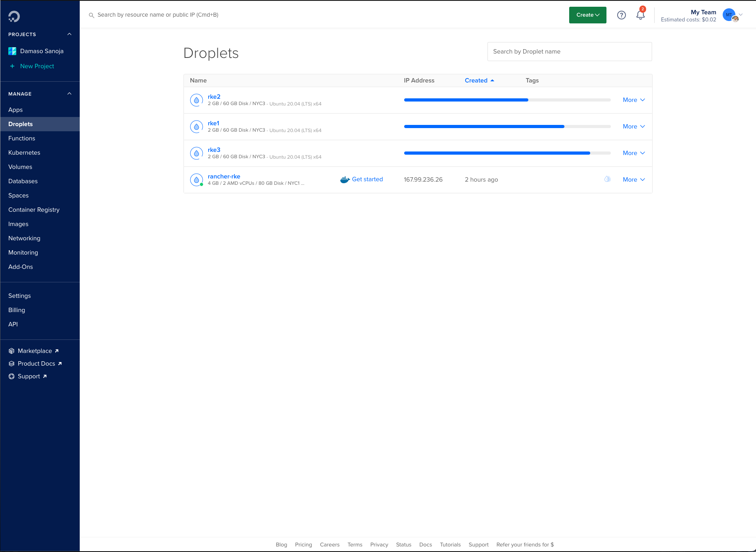This screenshot has width=756, height=552.
Task: Click the rke2 creation progress bar
Action: pyautogui.click(x=507, y=100)
